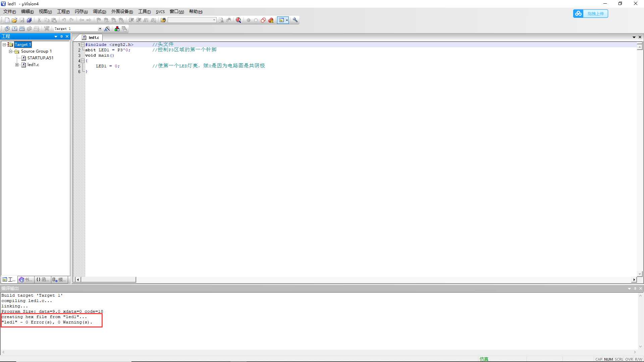Click the Save file icon
Viewport: 644px width, 362px height.
(22, 20)
